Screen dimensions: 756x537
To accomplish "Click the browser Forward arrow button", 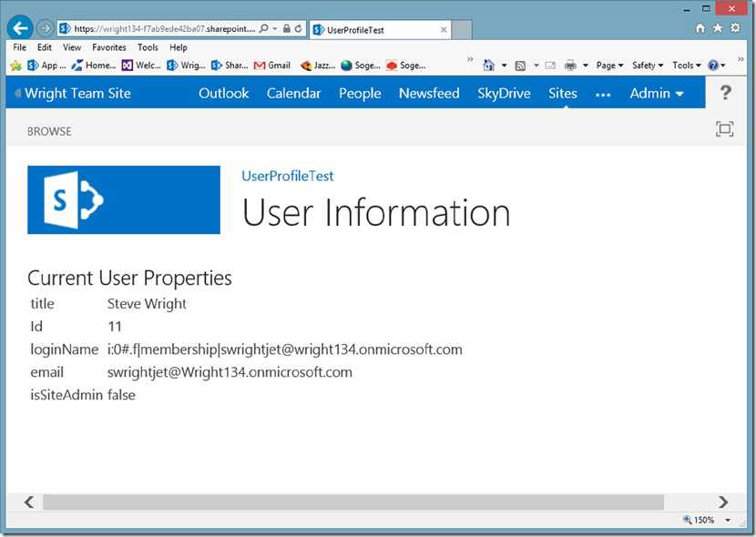I will tap(46, 28).
